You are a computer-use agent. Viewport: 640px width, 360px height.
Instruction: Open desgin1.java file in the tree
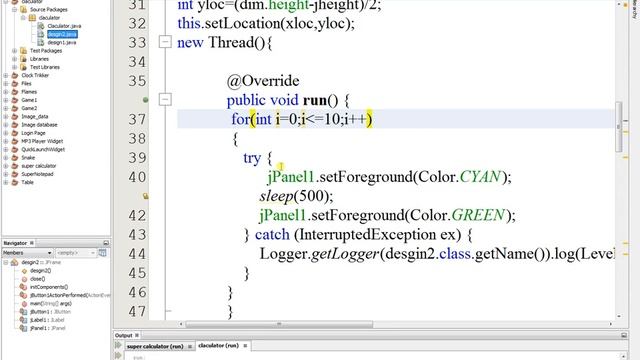click(62, 42)
